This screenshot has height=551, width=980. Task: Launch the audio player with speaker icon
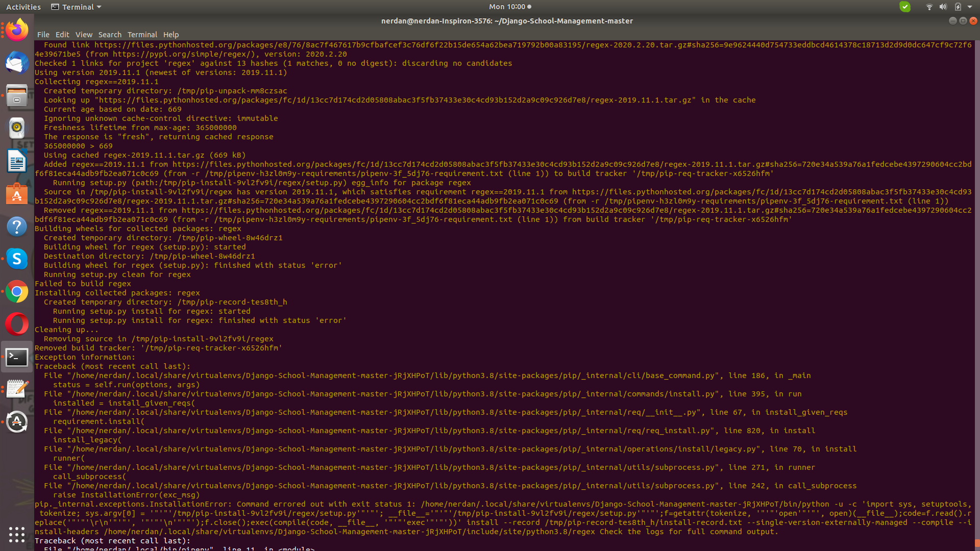(17, 128)
